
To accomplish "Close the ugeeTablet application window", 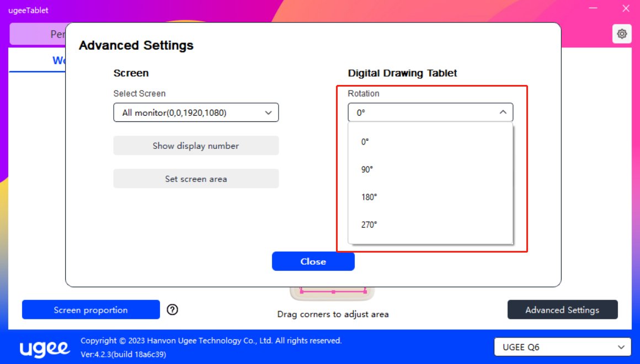I will click(626, 9).
